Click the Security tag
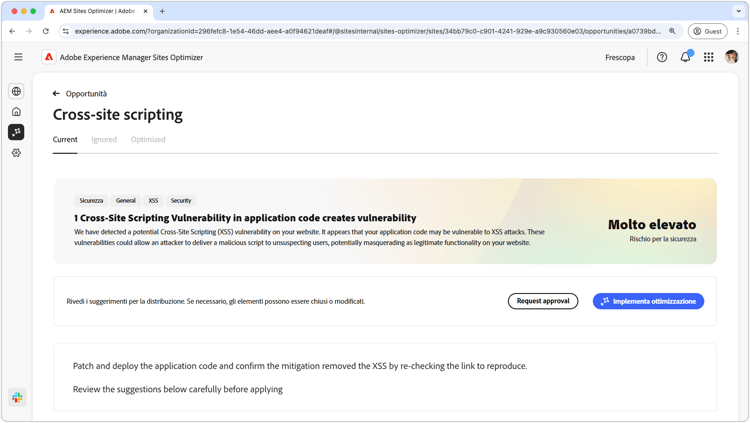 [x=181, y=200]
